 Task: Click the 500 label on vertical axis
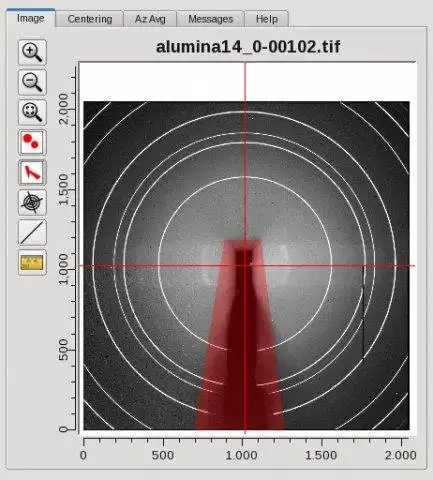pyautogui.click(x=63, y=350)
